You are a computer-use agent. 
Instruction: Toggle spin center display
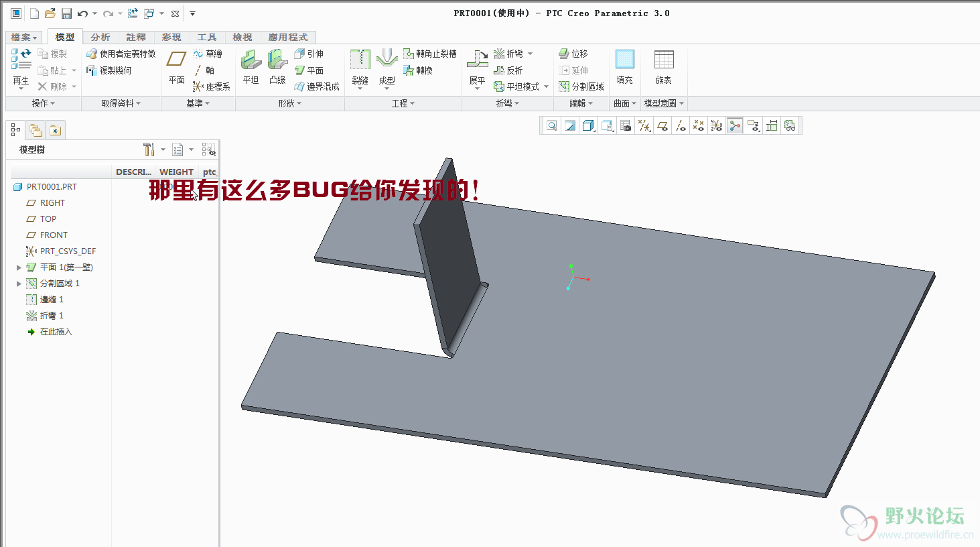(735, 125)
